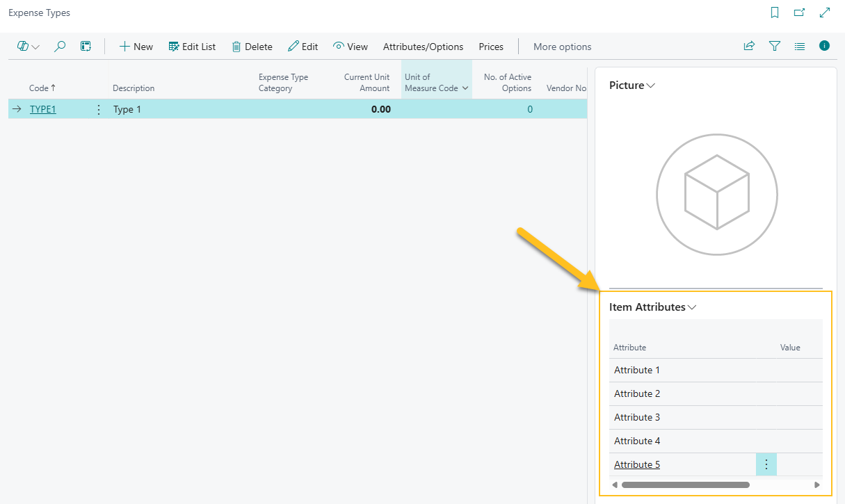Open more list view options
Viewport: 845px width, 504px height.
(x=799, y=46)
